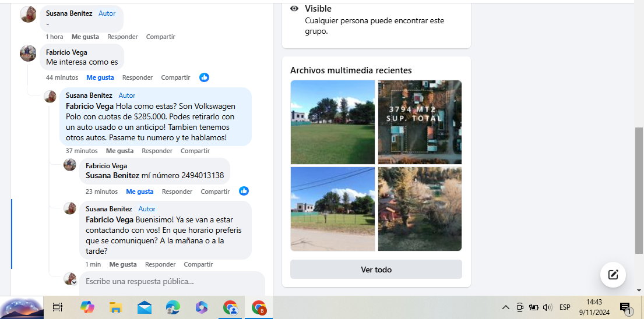Open Task View in the taskbar

tap(58, 307)
